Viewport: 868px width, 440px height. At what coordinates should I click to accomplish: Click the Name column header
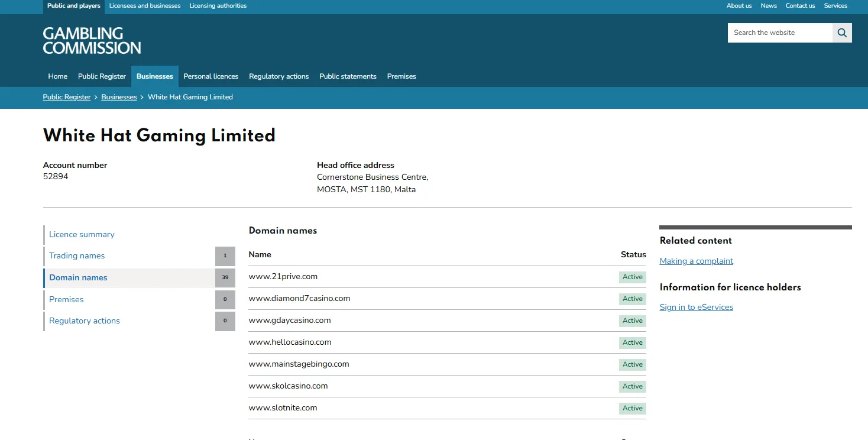(260, 254)
